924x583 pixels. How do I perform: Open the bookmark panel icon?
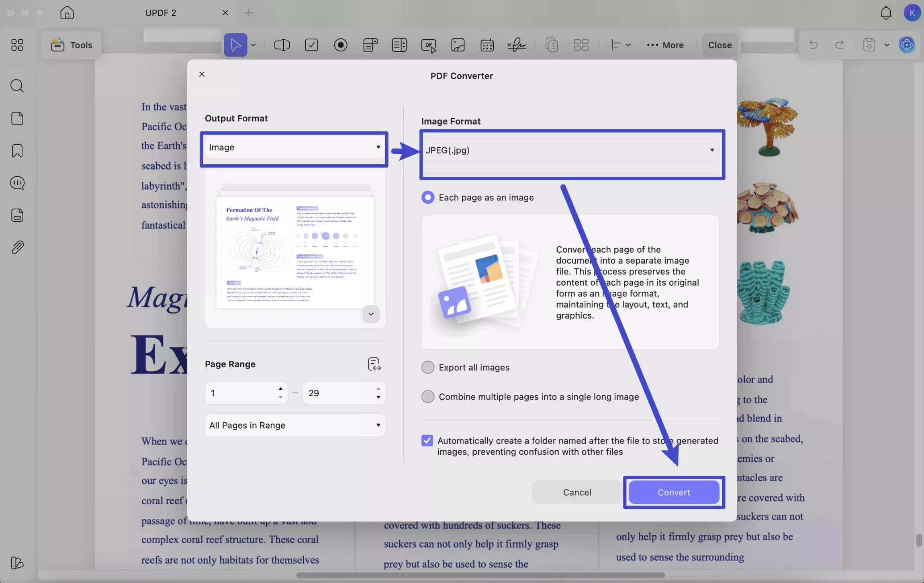pyautogui.click(x=17, y=151)
